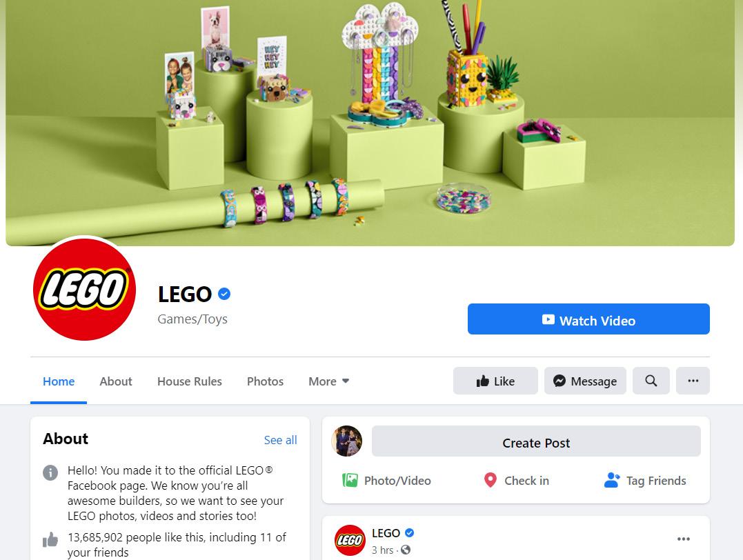The height and width of the screenshot is (560, 743).
Task: Click the LEGO post author avatar
Action: point(350,540)
